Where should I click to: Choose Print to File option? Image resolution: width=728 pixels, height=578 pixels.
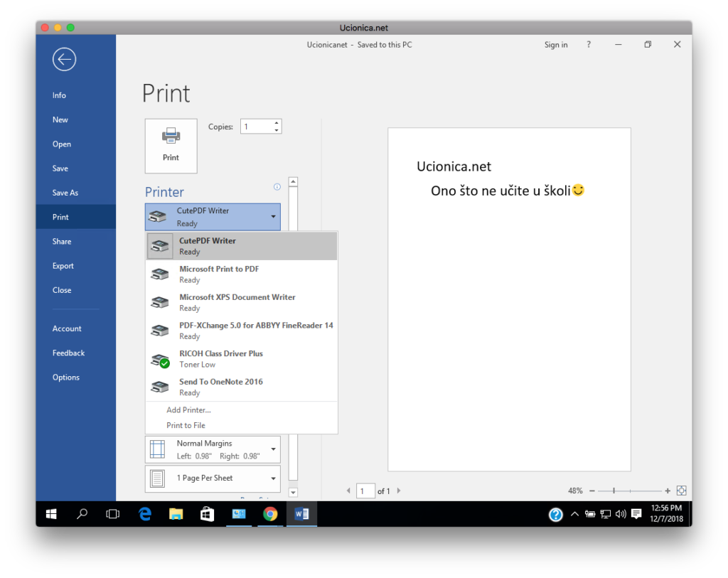tap(186, 425)
